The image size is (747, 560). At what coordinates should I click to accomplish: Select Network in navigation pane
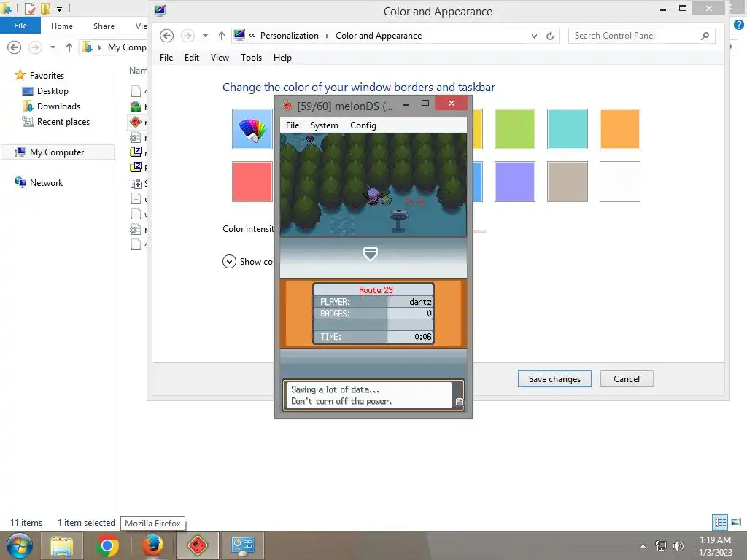point(46,183)
